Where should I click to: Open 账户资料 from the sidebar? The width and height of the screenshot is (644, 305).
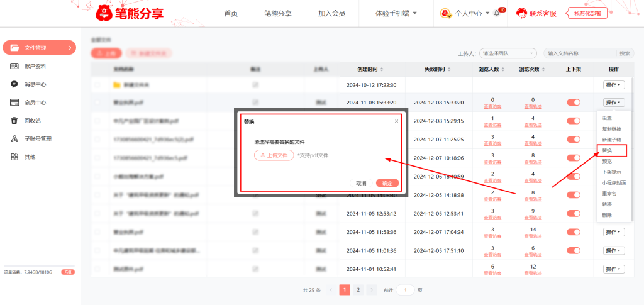[35, 66]
